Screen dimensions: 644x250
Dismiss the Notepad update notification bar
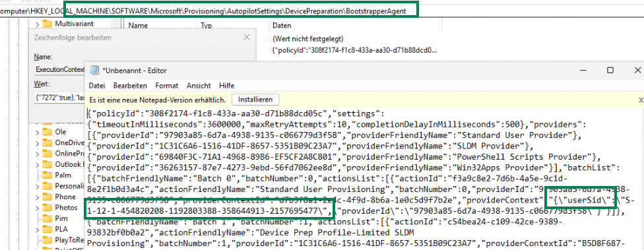click(641, 100)
